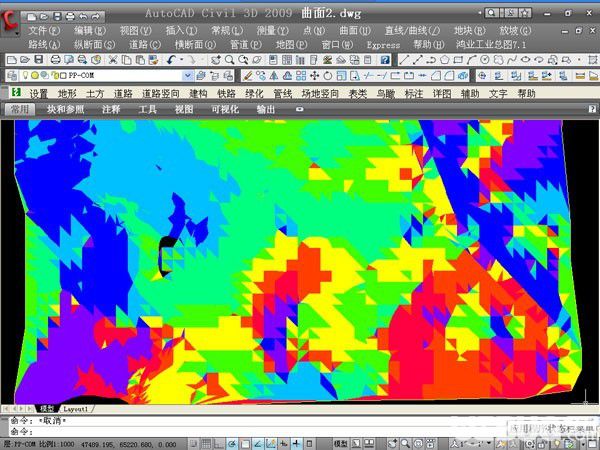The height and width of the screenshot is (450, 600).
Task: Open the Undo history dropdown arrow
Action: pyautogui.click(x=181, y=60)
